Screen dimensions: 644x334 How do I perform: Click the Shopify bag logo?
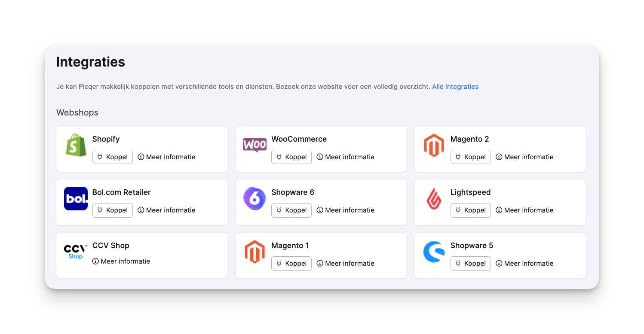tap(76, 145)
